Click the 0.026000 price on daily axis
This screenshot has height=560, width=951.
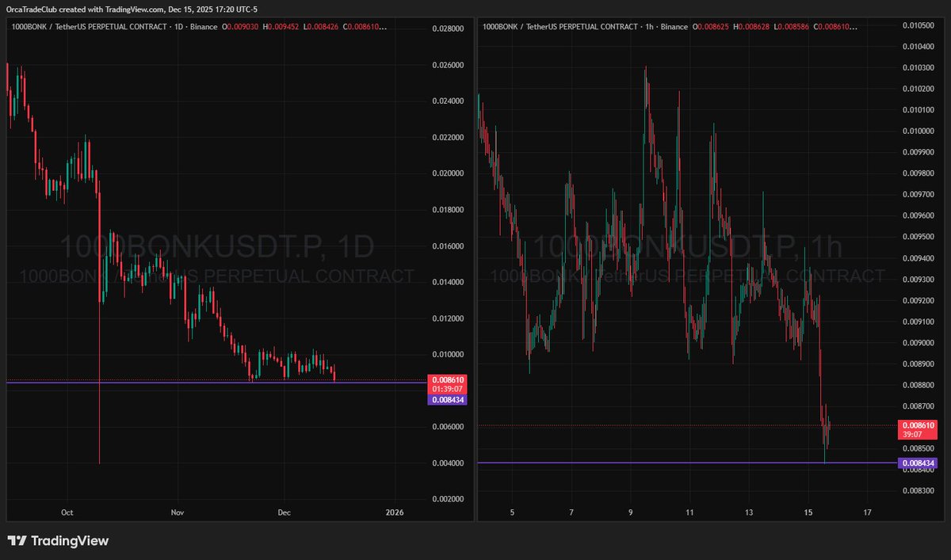point(447,65)
